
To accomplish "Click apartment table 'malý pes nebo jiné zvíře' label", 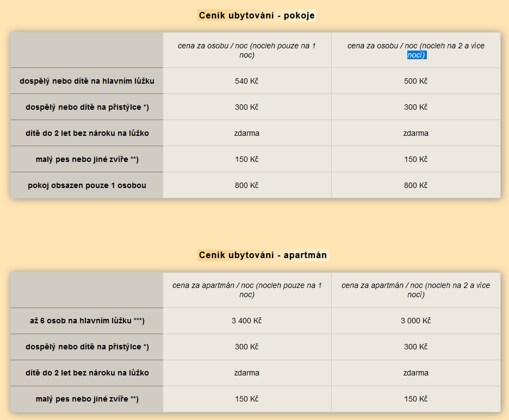I will tap(87, 399).
